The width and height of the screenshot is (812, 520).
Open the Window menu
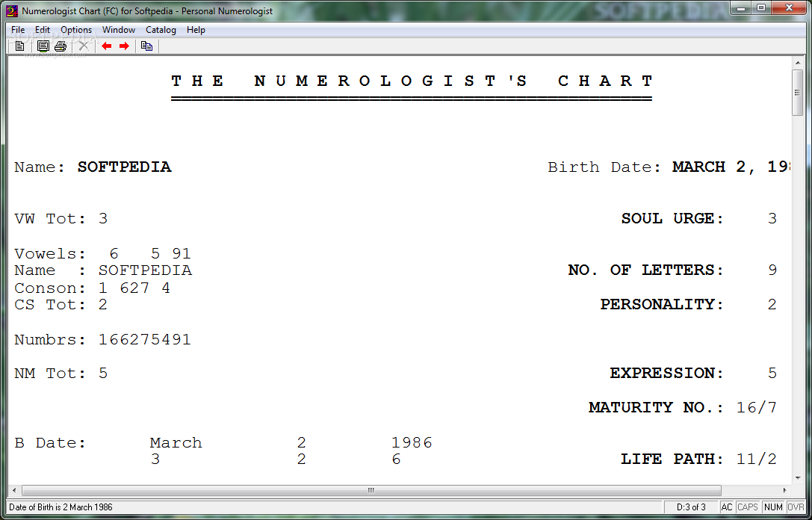tap(119, 30)
